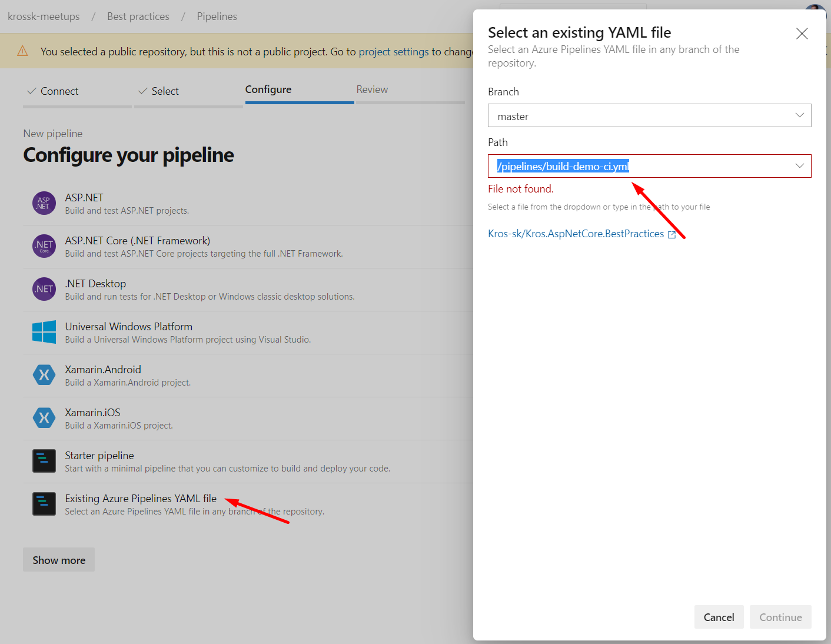This screenshot has height=644, width=831.
Task: Open the Branch dropdown showing master
Action: 649,116
